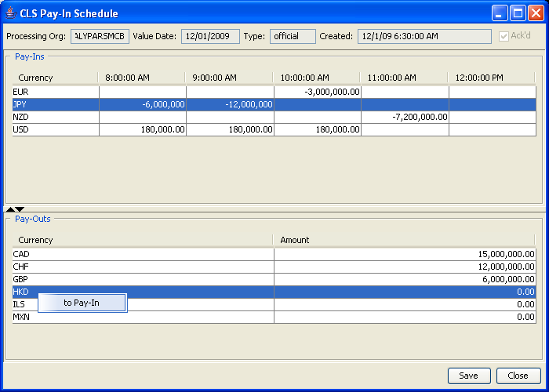Click USD 180,000.00 in 8:00 column
The image size is (549, 392).
pos(163,130)
